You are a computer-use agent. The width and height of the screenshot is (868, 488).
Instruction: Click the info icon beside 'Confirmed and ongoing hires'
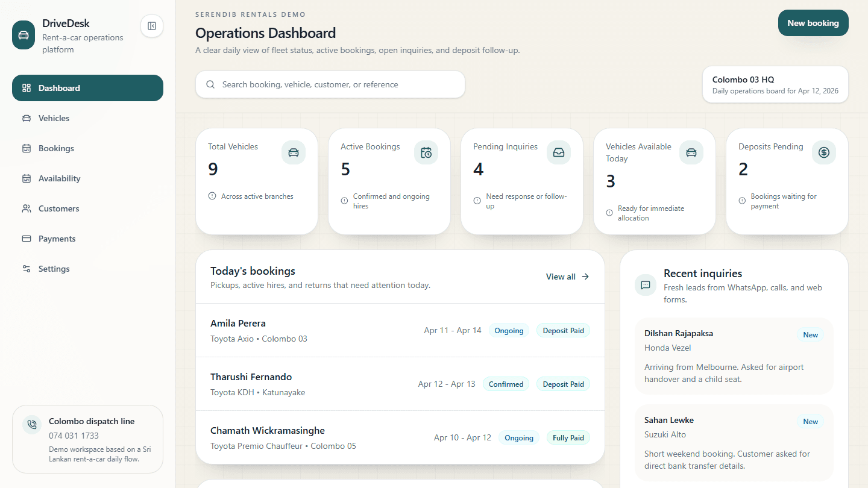[344, 201]
